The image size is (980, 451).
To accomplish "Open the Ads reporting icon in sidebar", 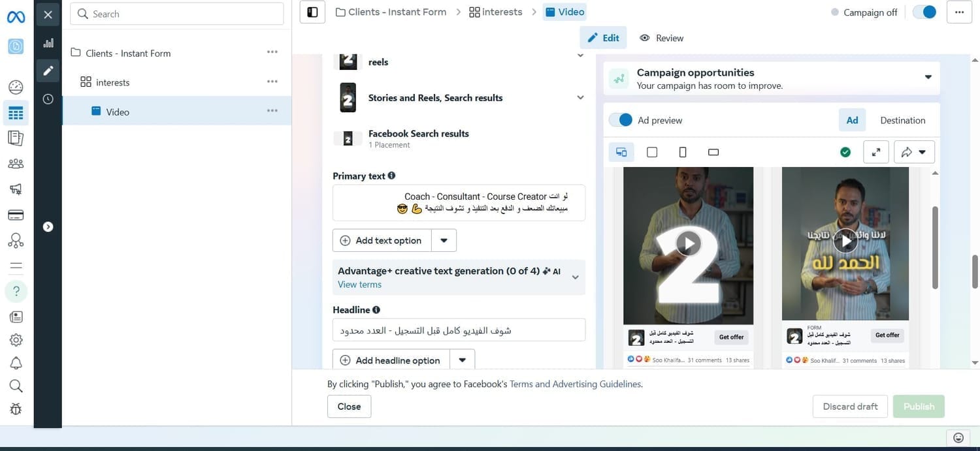I will [16, 138].
